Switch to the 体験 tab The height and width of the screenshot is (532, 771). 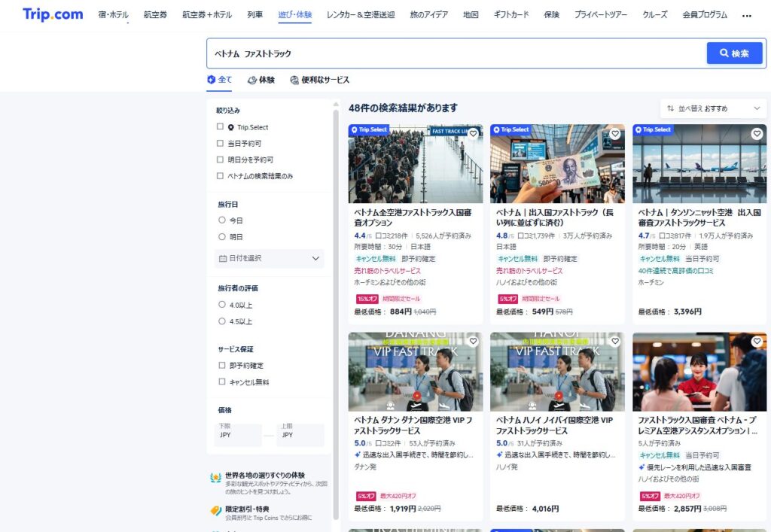tap(261, 80)
